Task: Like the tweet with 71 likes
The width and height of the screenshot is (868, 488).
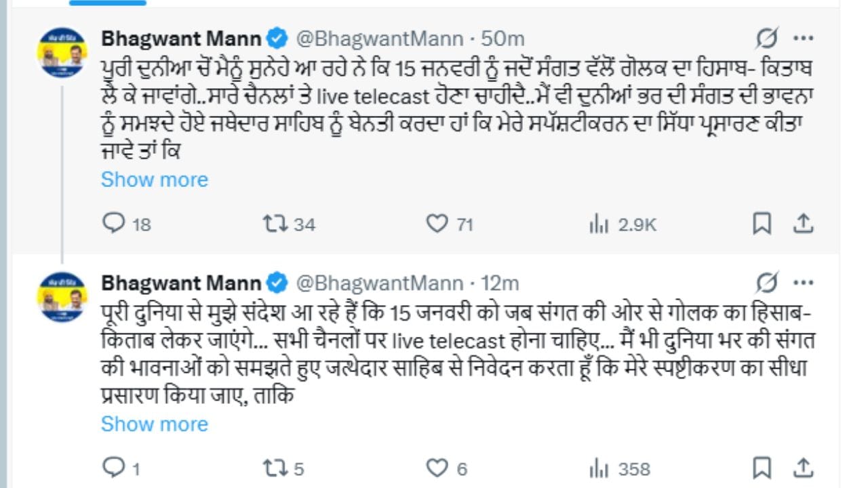Action: 437,224
